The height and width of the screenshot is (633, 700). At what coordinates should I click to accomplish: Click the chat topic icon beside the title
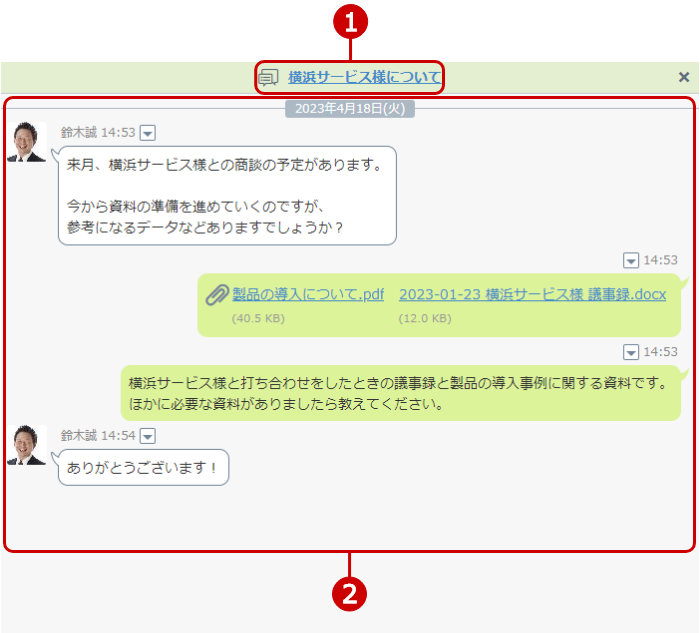tap(269, 78)
